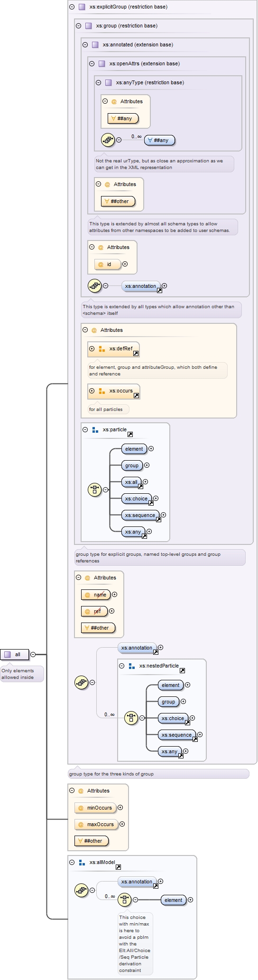The width and height of the screenshot is (258, 980).
Task: Expand the minOccurs attribute details
Action: (120, 808)
